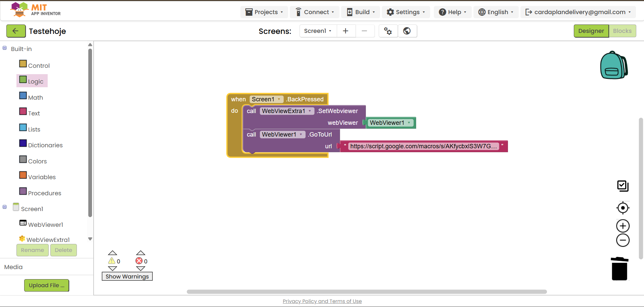Open project properties gear icon
This screenshot has height=307, width=644.
click(x=388, y=31)
